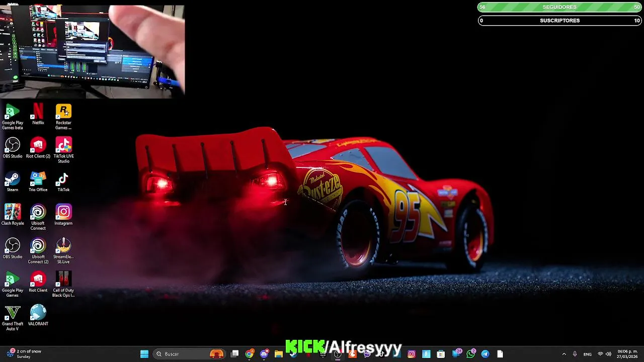Open the ENG input language switcher

(x=587, y=354)
